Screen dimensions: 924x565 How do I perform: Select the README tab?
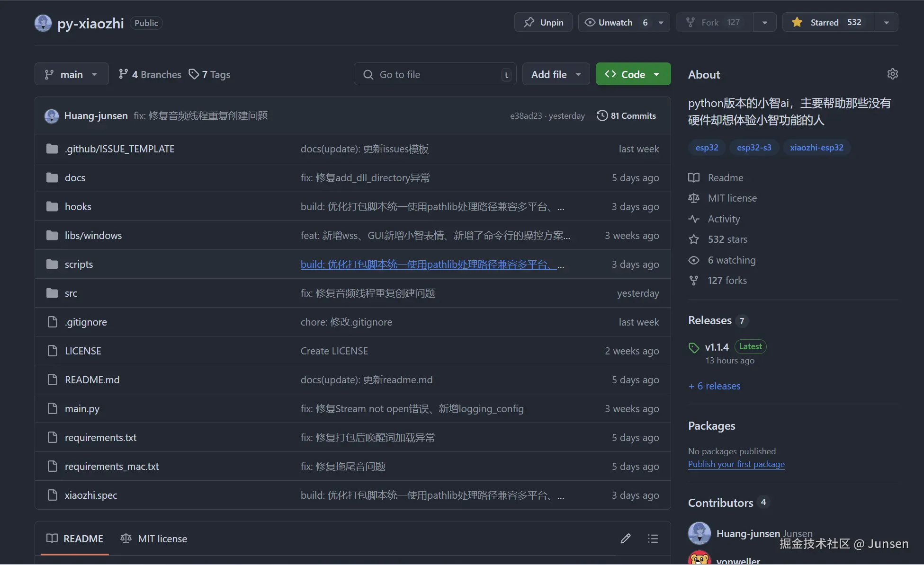74,539
